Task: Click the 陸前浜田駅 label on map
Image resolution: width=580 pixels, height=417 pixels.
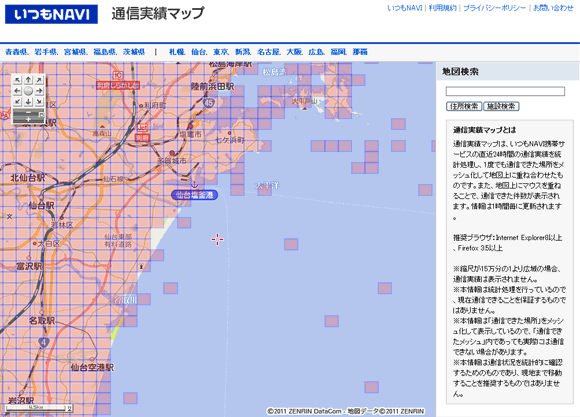Action: (213, 87)
